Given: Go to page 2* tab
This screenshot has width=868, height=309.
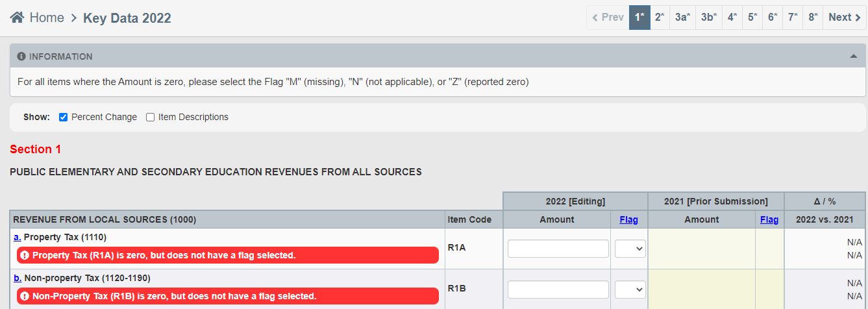Looking at the screenshot, I should [x=660, y=18].
